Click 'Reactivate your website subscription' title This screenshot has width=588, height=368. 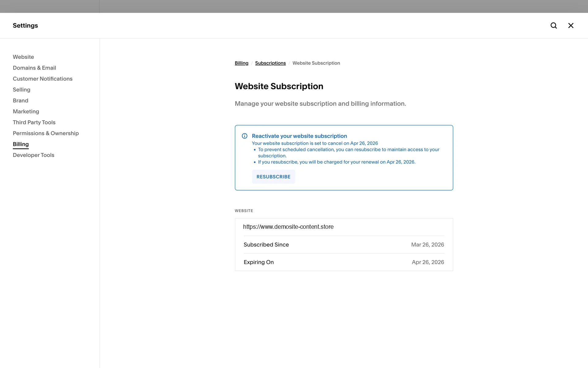(299, 136)
